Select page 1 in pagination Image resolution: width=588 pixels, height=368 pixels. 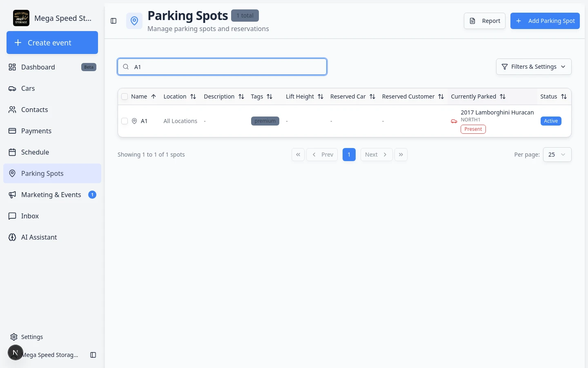click(349, 155)
